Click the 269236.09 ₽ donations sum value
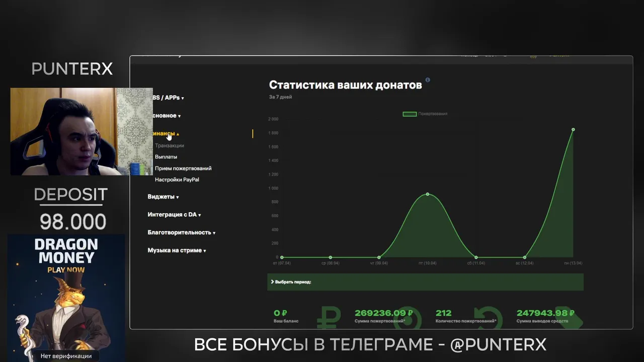Screen dimensions: 644x362 click(x=384, y=313)
